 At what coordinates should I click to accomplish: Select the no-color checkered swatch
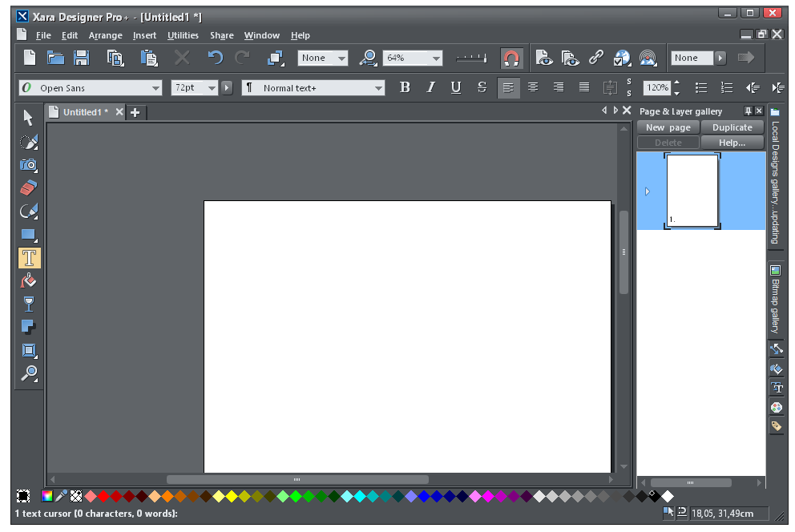coord(76,496)
